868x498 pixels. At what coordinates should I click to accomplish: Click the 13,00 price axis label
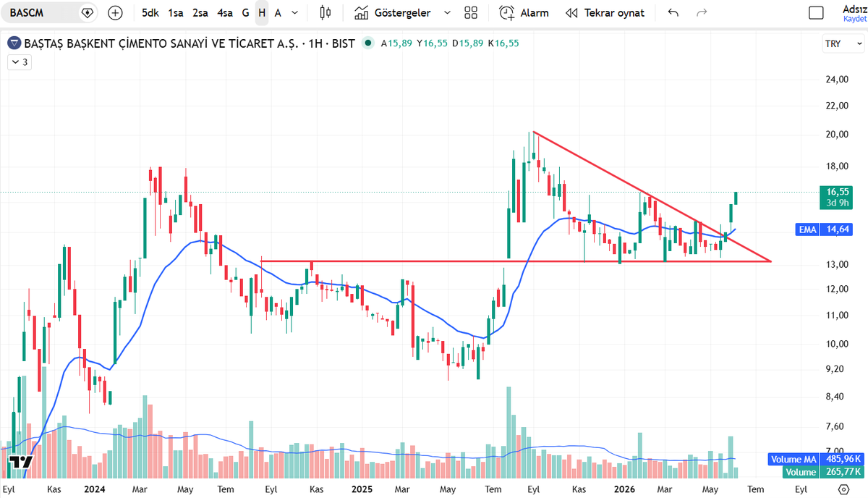pyautogui.click(x=836, y=264)
